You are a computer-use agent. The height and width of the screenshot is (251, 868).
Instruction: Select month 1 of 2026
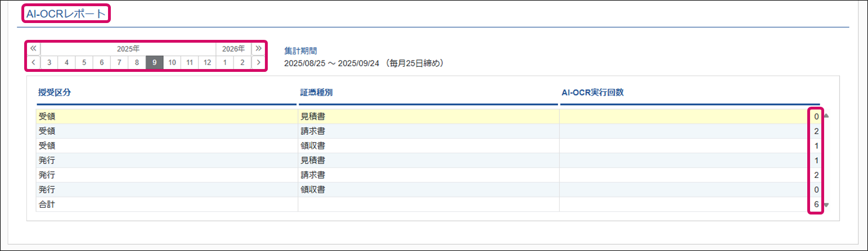(x=225, y=62)
